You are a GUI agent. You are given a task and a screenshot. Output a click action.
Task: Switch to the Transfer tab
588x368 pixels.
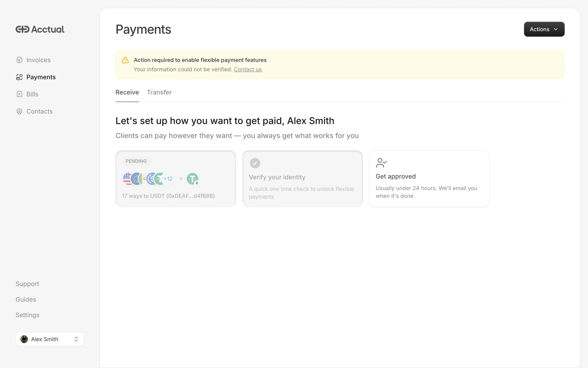pos(159,92)
